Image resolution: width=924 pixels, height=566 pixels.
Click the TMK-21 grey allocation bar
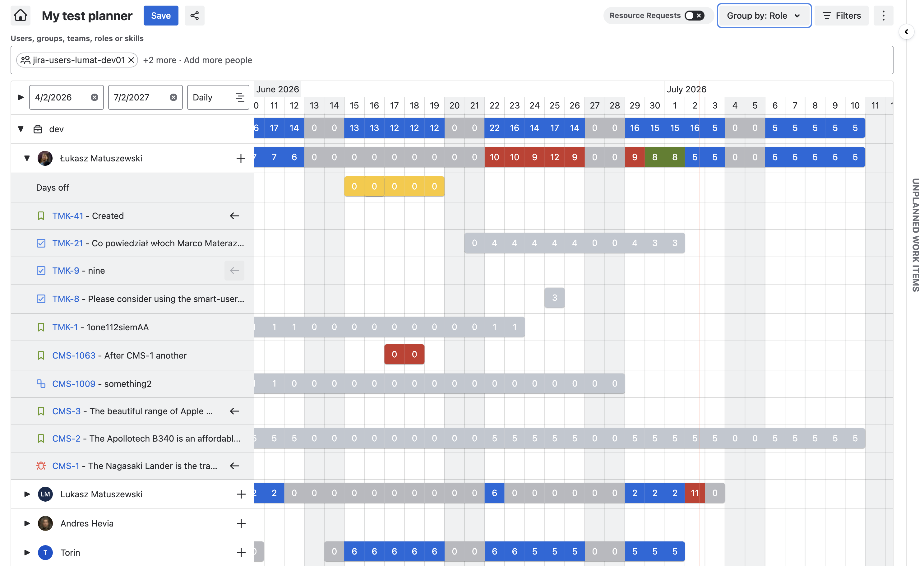575,243
